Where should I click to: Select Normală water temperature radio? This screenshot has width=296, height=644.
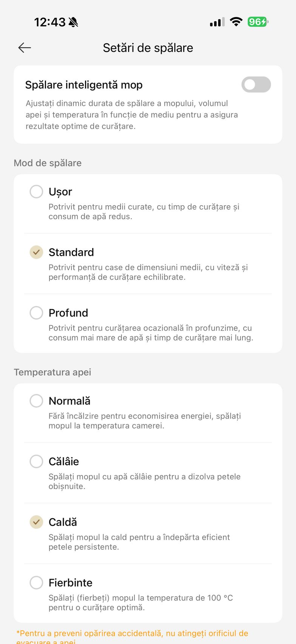[x=36, y=401]
